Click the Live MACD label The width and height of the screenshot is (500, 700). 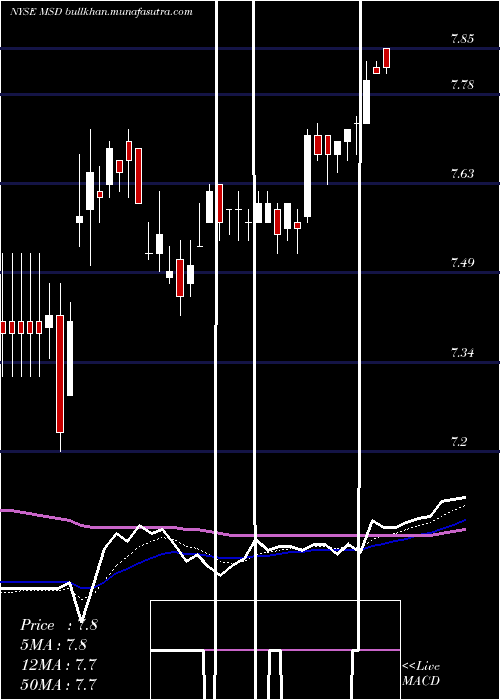[421, 673]
